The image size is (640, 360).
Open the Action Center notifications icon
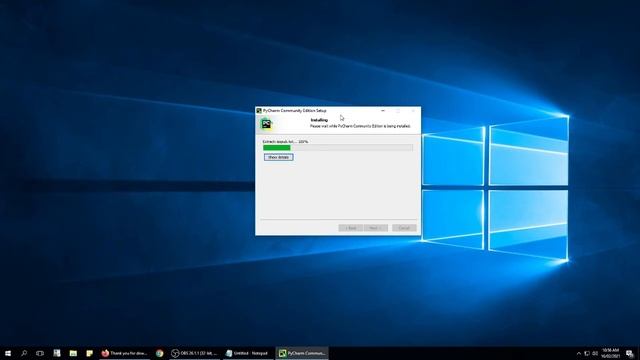pos(630,353)
